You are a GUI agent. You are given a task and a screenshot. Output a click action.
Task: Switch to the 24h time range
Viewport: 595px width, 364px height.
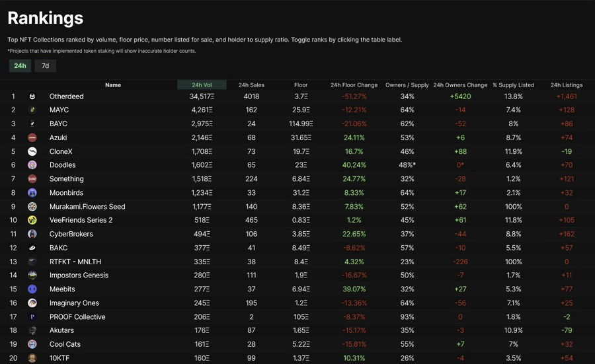(20, 65)
